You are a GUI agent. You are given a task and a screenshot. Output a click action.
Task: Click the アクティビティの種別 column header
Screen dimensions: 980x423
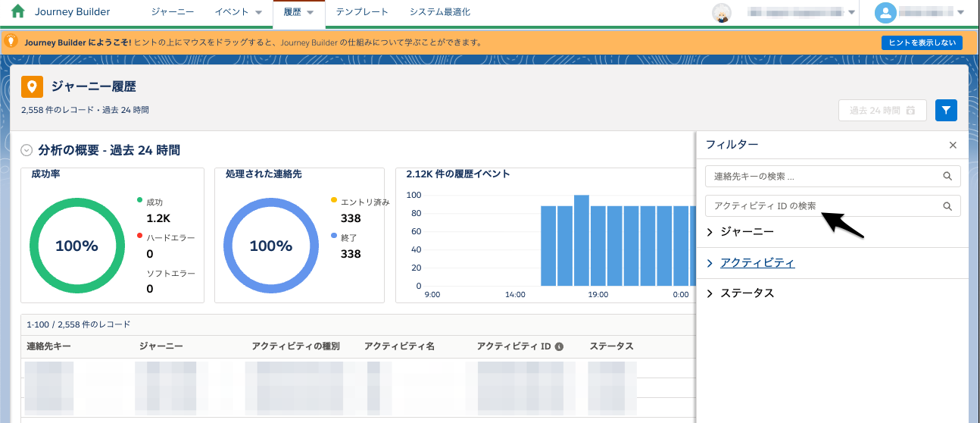pos(296,346)
